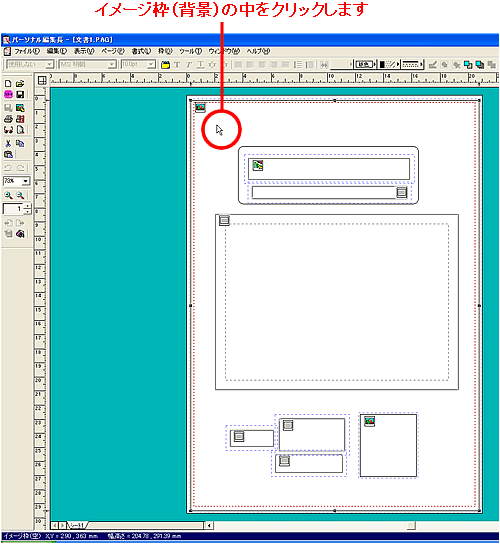This screenshot has width=500, height=550.
Task: Click the ruler origin box at corner
Action: [42, 81]
